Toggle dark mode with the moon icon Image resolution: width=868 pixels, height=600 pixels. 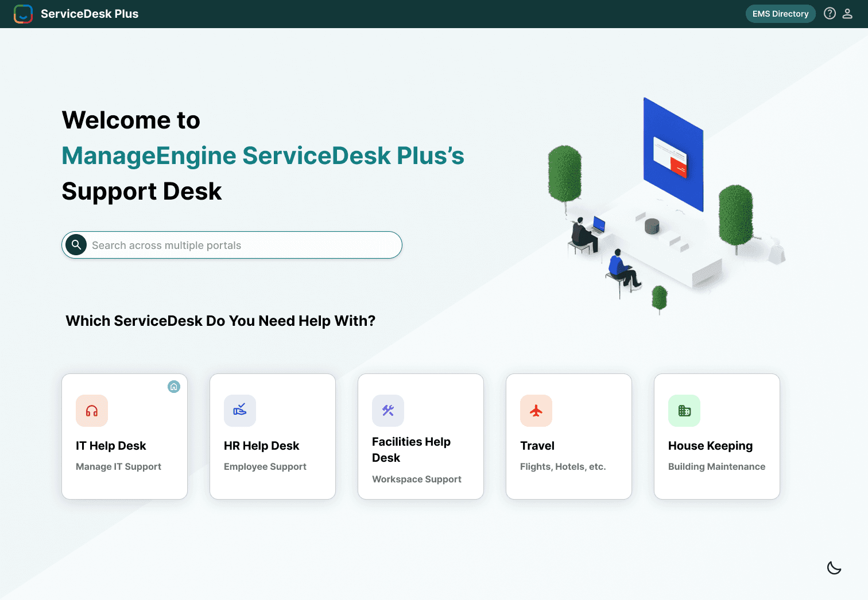click(834, 568)
